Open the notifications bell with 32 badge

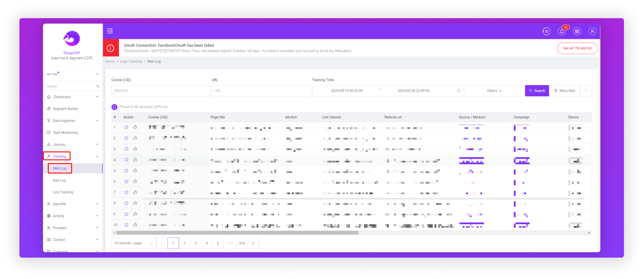click(x=562, y=31)
